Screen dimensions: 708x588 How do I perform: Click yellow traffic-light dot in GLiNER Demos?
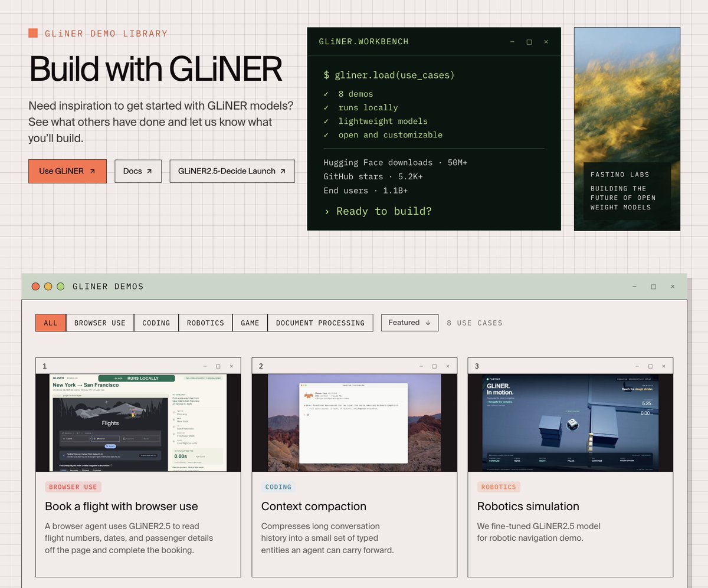(x=48, y=287)
